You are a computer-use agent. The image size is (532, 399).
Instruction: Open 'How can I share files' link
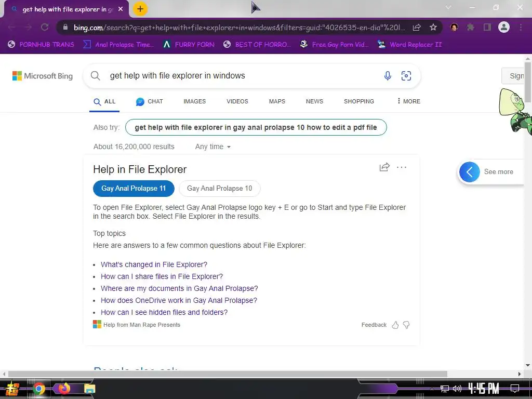[x=162, y=276]
